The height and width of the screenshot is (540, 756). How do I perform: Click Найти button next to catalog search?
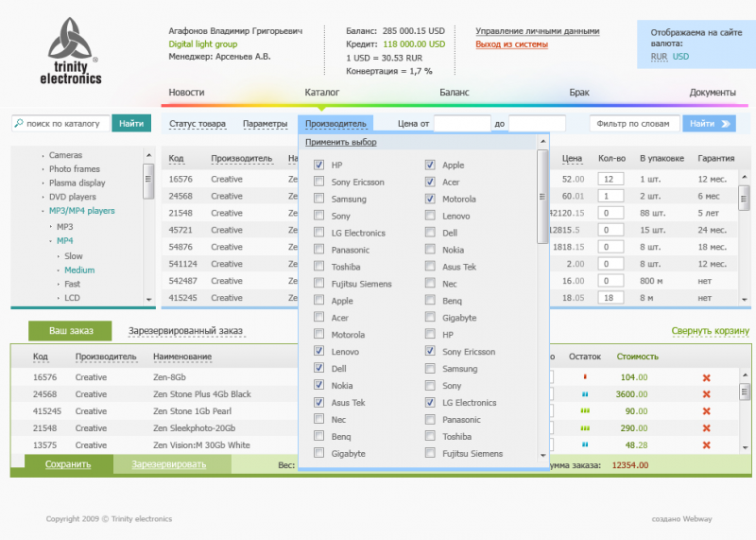[x=131, y=124]
